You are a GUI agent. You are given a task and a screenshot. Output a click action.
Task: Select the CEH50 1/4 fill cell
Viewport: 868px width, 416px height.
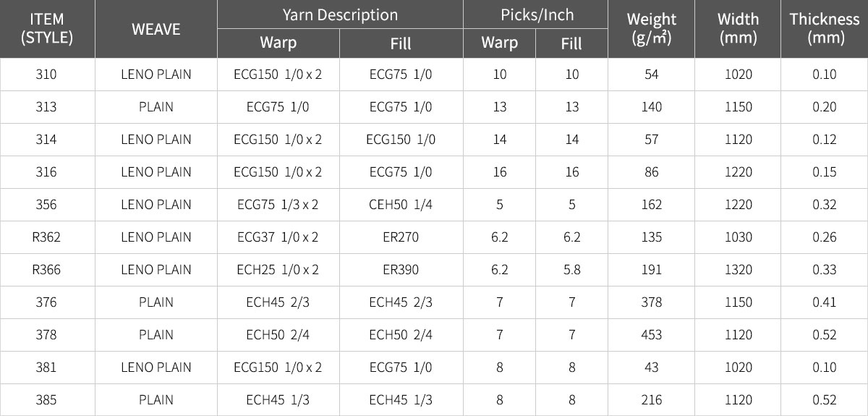[401, 205]
